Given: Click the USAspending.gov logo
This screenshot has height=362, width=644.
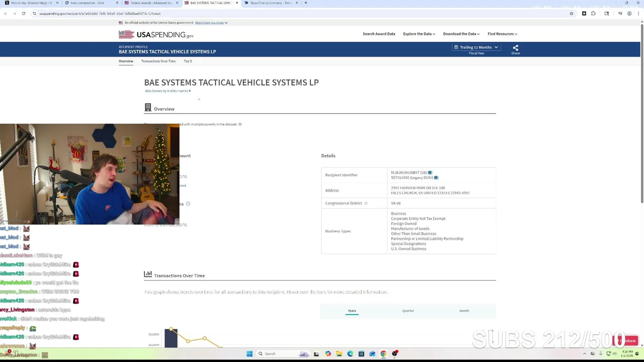Looking at the screenshot, I should click(x=156, y=35).
